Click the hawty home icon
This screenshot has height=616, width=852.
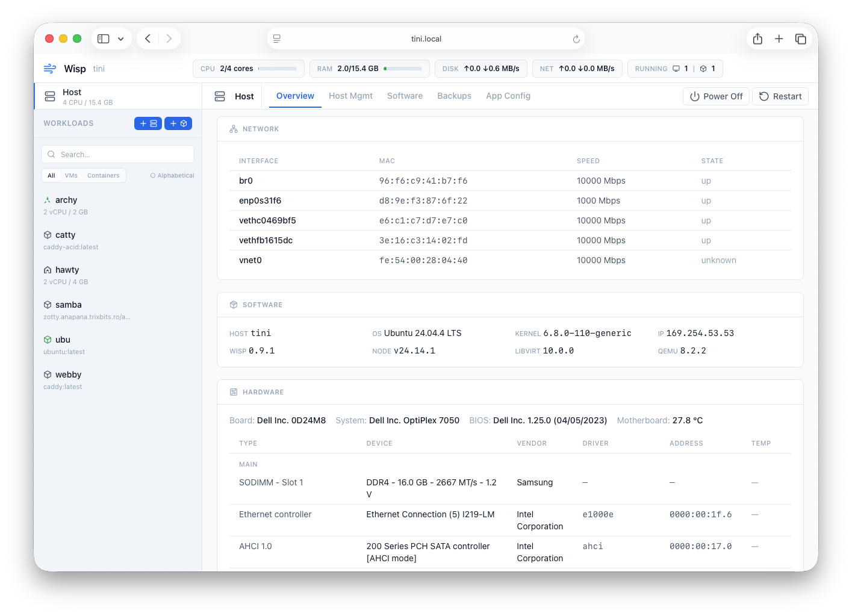48,270
